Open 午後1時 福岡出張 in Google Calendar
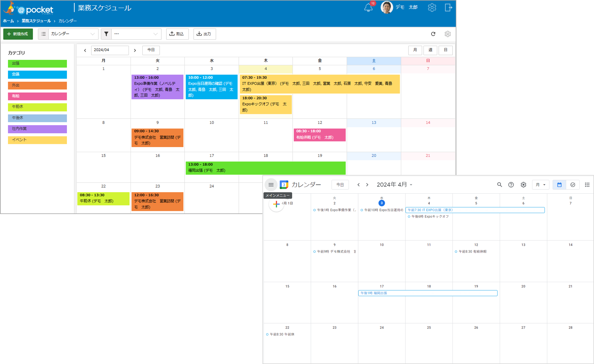594x364 pixels. (x=428, y=293)
